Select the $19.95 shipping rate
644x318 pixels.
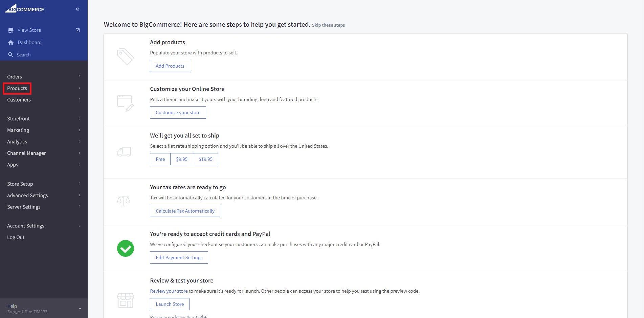206,159
